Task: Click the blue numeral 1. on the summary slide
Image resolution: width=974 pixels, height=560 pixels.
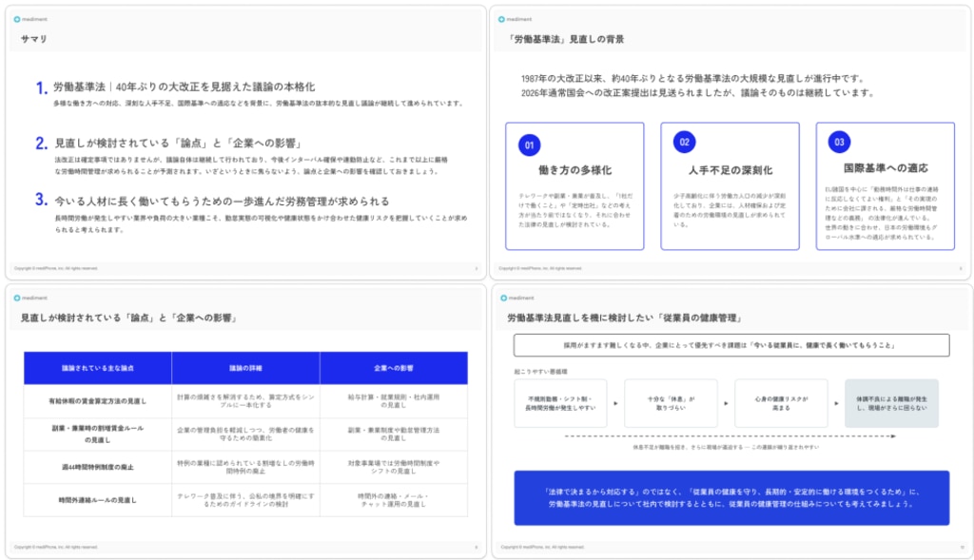Action: (42, 88)
